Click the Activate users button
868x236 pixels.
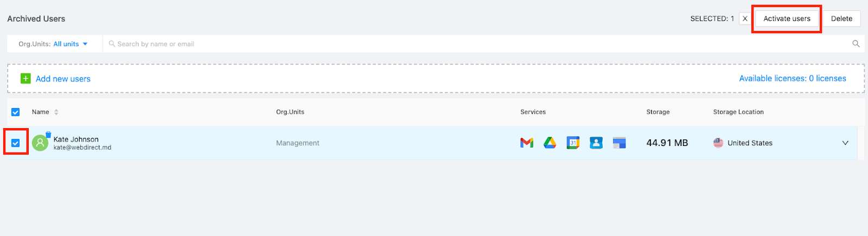pyautogui.click(x=787, y=18)
